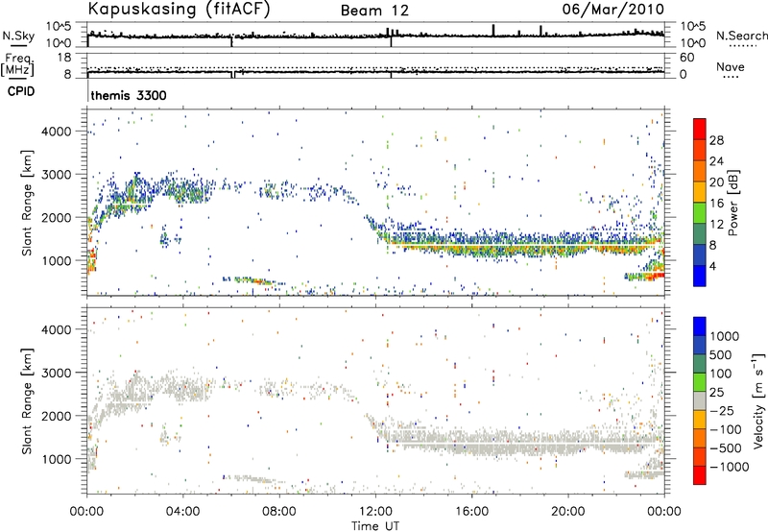Image resolution: width=768 pixels, height=532 pixels.
Task: Click the 4 tick on power scale
Action: [713, 267]
